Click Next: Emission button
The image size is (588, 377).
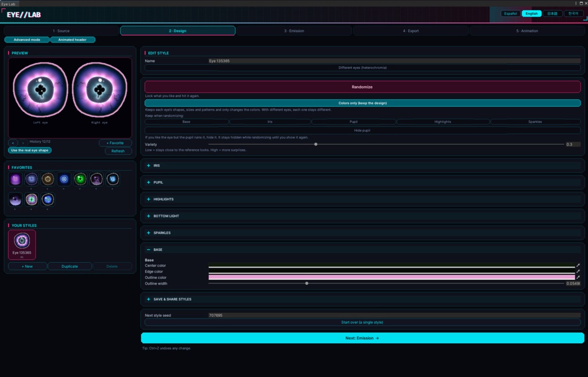tap(362, 338)
